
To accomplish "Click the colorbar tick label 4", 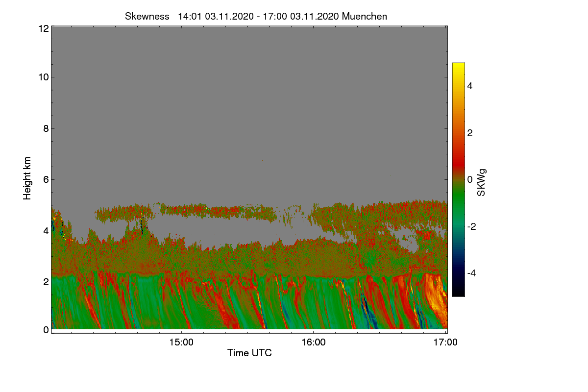I will pos(470,86).
